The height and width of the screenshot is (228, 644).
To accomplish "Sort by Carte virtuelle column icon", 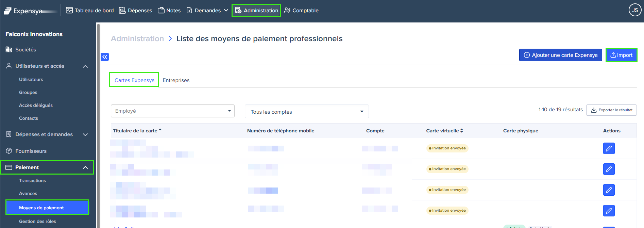I will [x=462, y=131].
